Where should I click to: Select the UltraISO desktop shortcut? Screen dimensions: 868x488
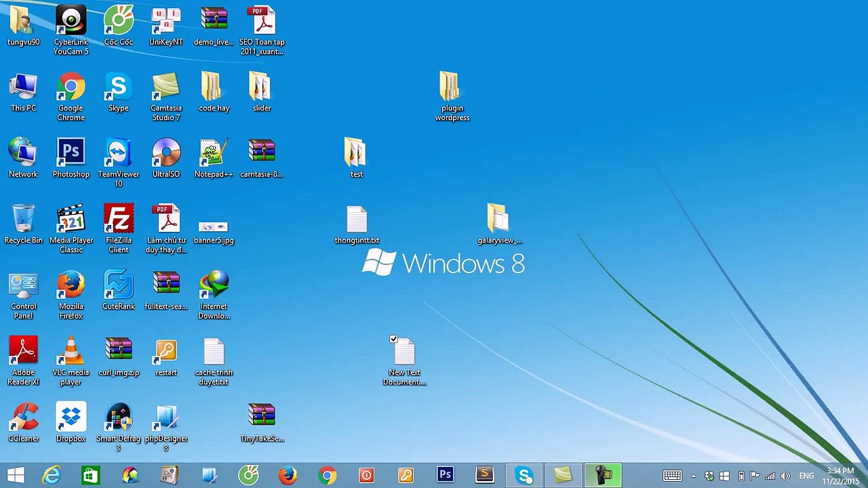click(x=166, y=159)
